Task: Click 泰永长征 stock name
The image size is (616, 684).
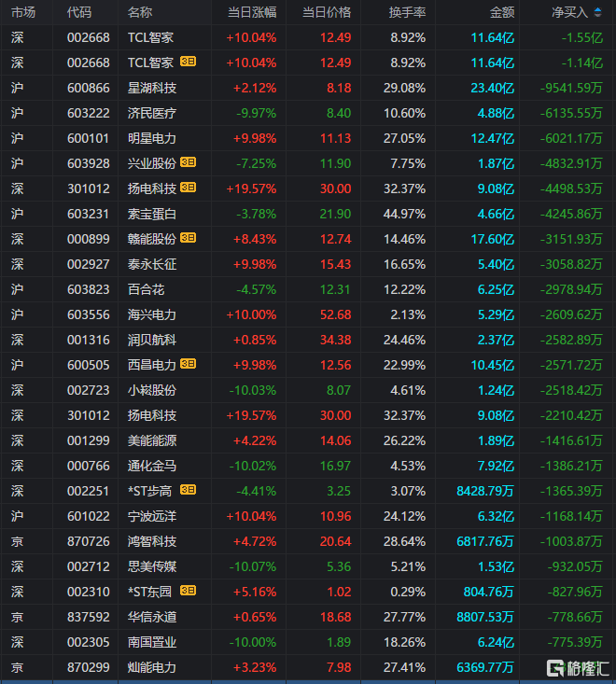Action: click(x=152, y=264)
